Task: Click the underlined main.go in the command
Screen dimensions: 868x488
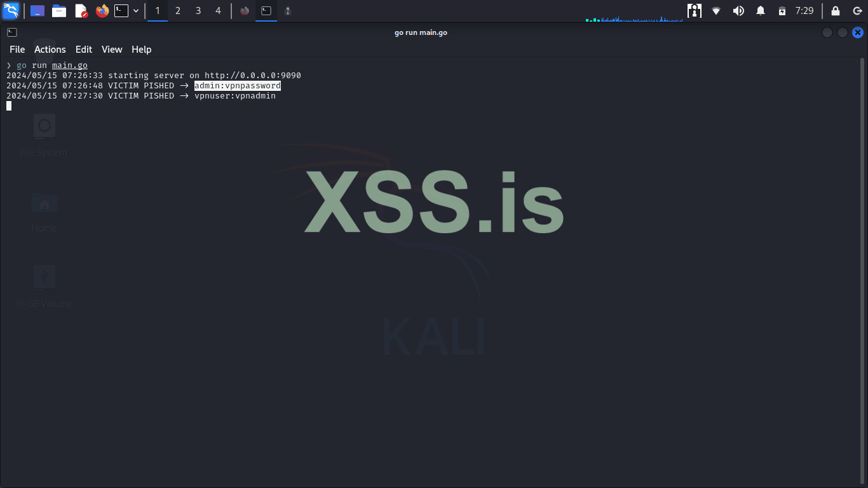Action: pos(70,65)
